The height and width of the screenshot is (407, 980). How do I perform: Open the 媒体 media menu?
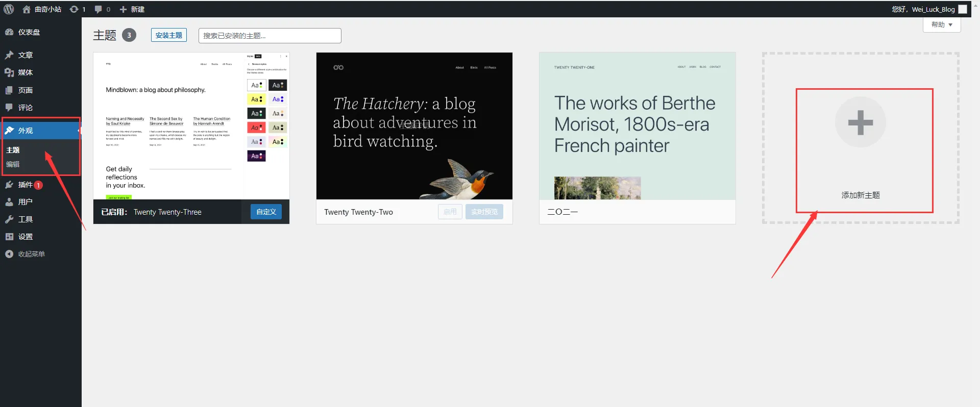pos(25,72)
